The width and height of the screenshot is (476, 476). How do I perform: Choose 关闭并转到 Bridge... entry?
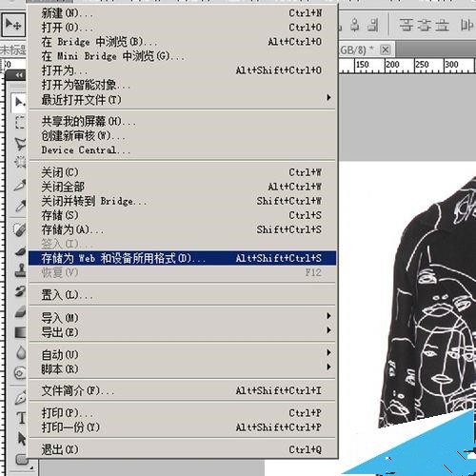point(182,201)
